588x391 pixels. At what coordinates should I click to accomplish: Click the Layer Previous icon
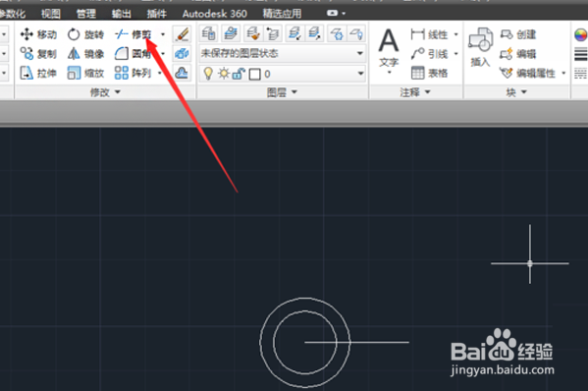click(273, 33)
